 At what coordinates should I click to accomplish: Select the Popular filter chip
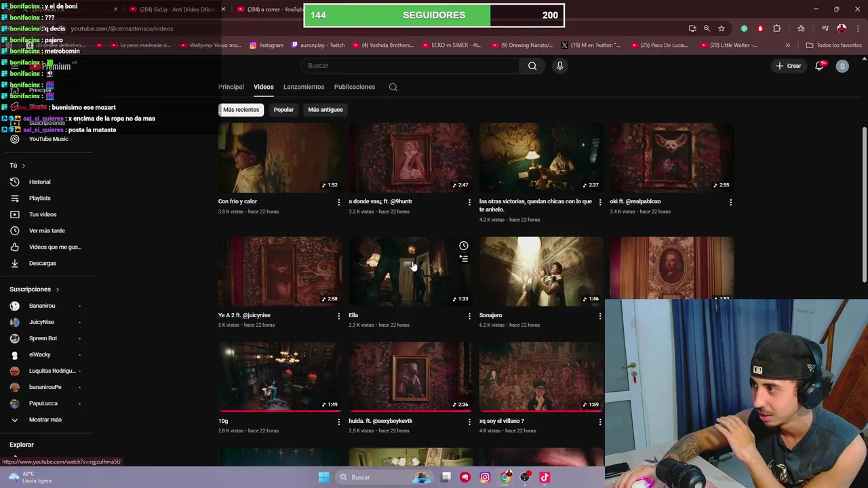(283, 110)
